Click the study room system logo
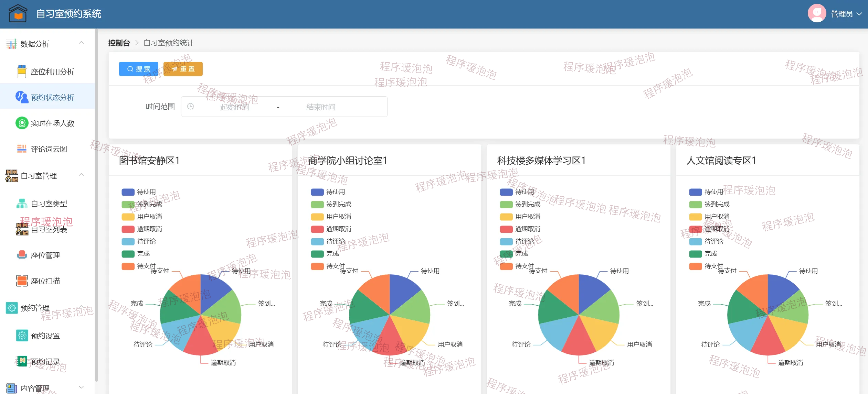 pos(18,14)
